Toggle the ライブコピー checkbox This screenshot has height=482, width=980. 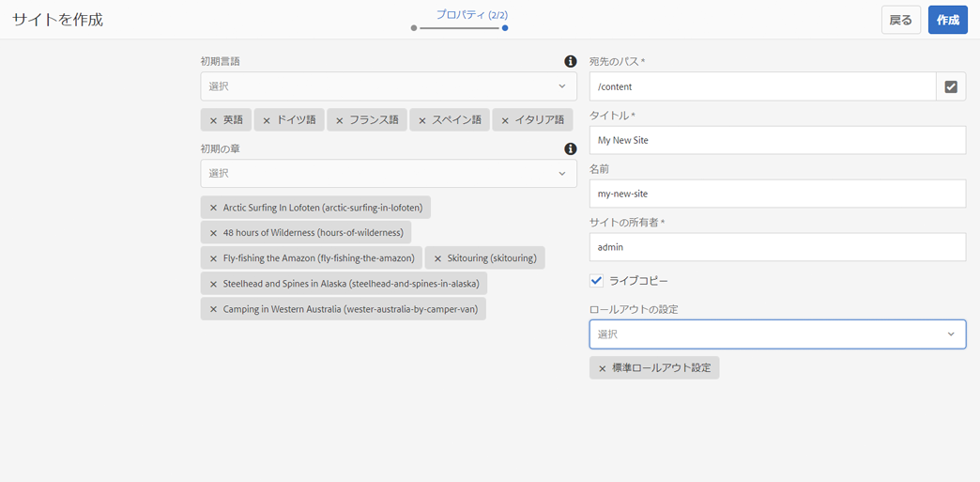[x=597, y=281]
